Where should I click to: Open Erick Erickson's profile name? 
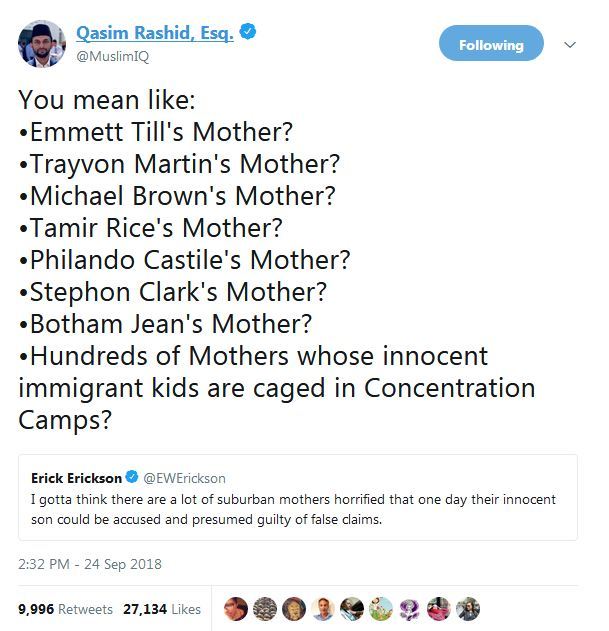(x=76, y=478)
